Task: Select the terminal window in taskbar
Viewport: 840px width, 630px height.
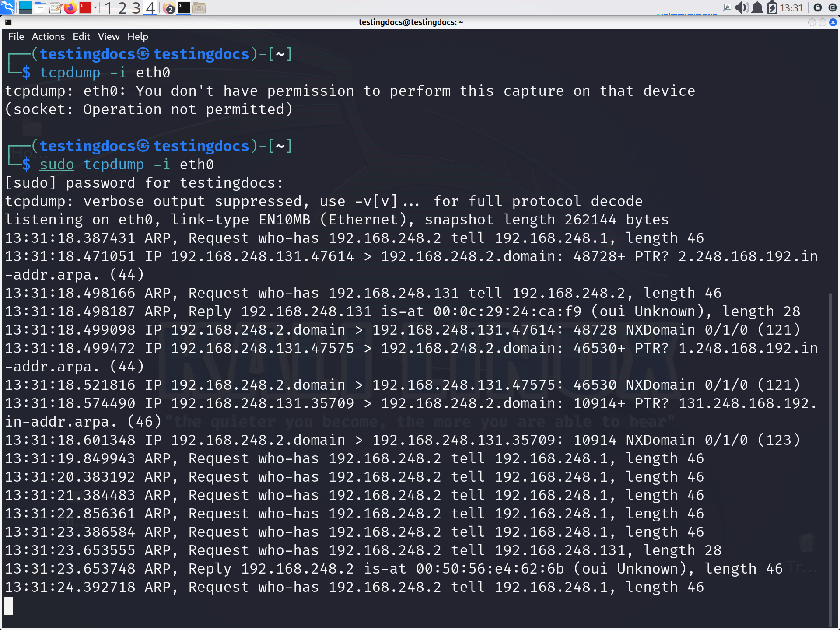Action: 184,7
